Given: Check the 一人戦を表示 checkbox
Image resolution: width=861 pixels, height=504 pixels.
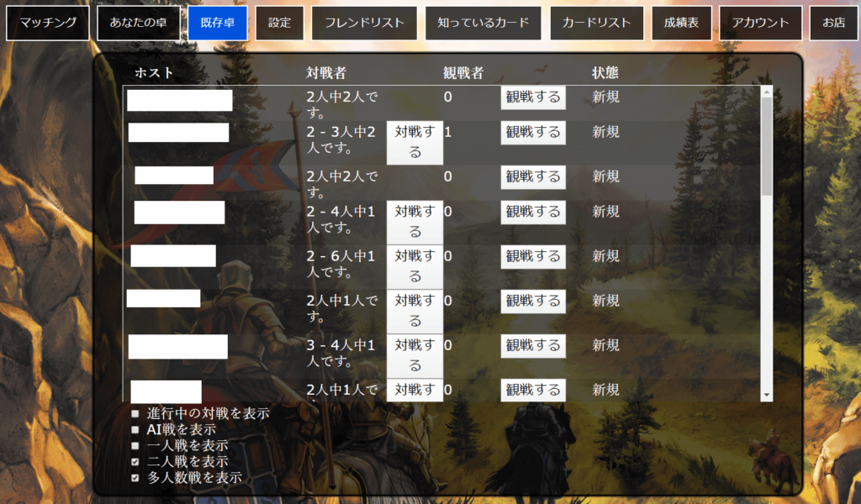Looking at the screenshot, I should (135, 446).
